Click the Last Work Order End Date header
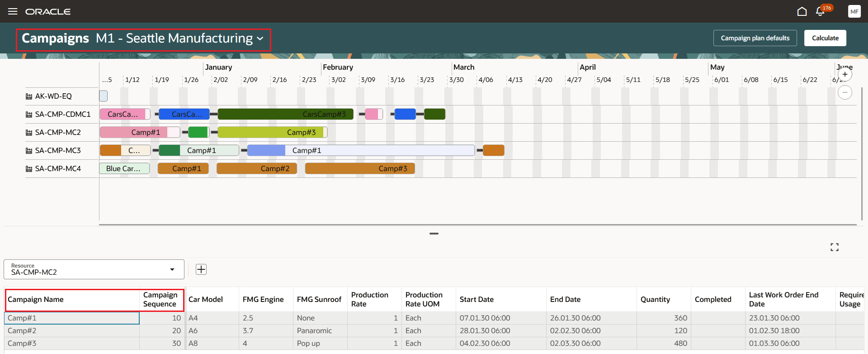Viewport: 868px width, 354px height. 790,299
